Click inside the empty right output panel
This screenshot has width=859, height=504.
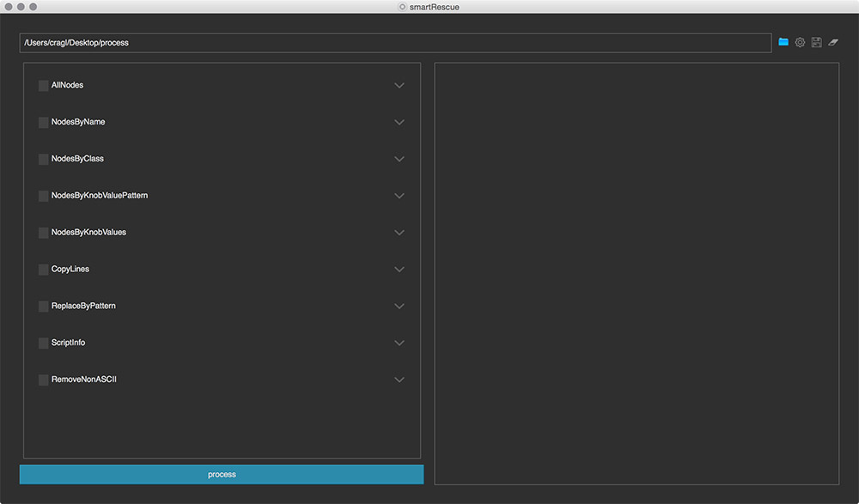[637, 273]
